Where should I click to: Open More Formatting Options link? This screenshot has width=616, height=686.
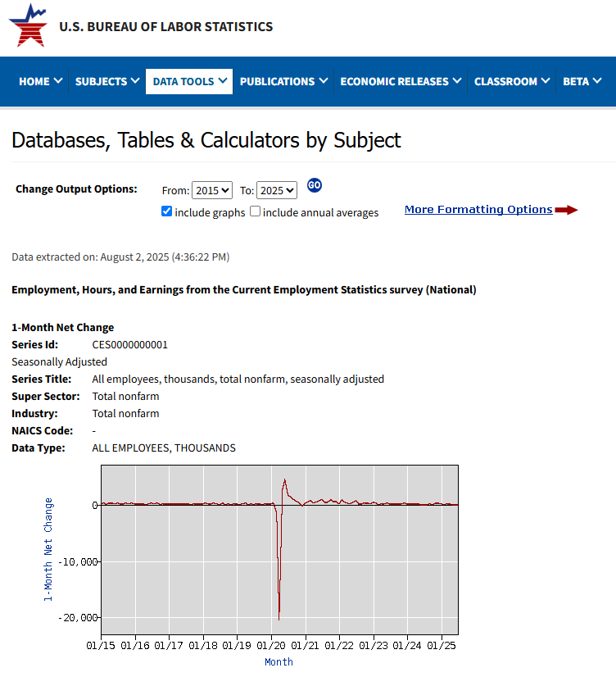coord(478,210)
